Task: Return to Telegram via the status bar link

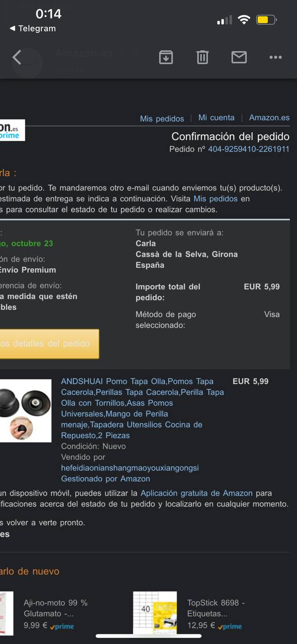Action: [33, 29]
